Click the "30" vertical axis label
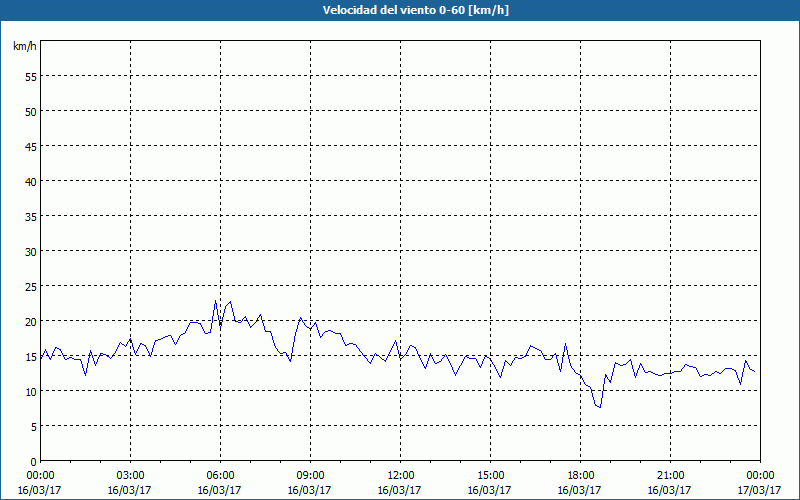The width and height of the screenshot is (800, 500). click(31, 252)
